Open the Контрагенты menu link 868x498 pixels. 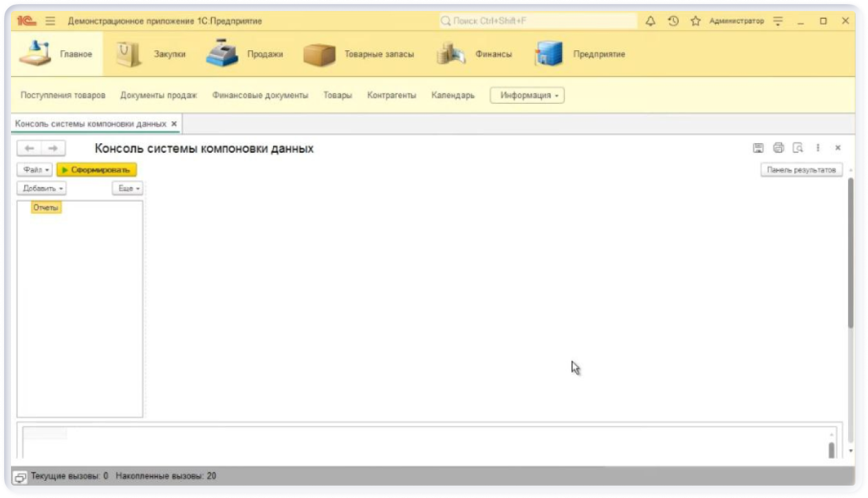point(391,96)
